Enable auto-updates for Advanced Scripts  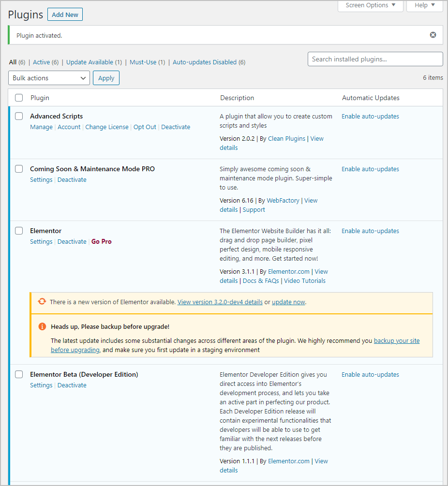point(370,116)
